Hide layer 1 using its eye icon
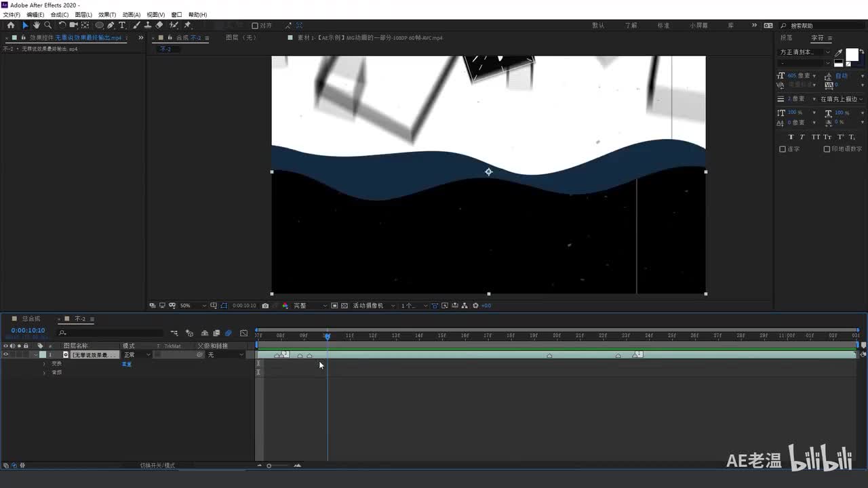 (6, 354)
